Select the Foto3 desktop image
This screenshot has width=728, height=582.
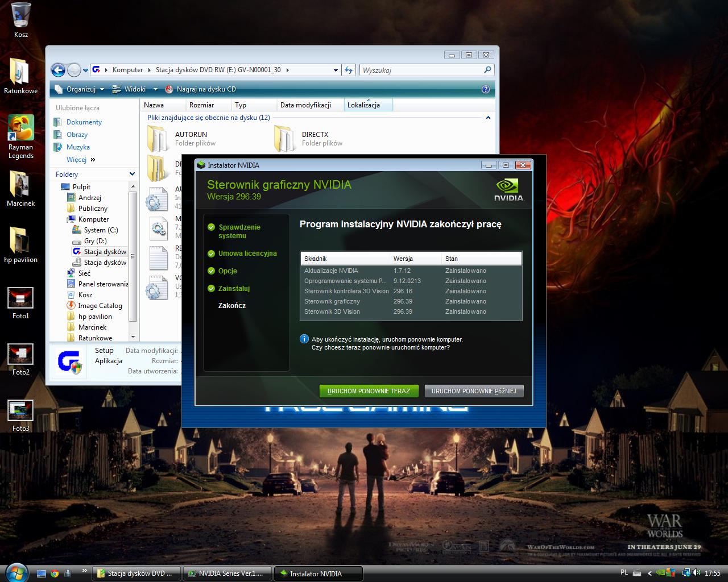pos(21,415)
